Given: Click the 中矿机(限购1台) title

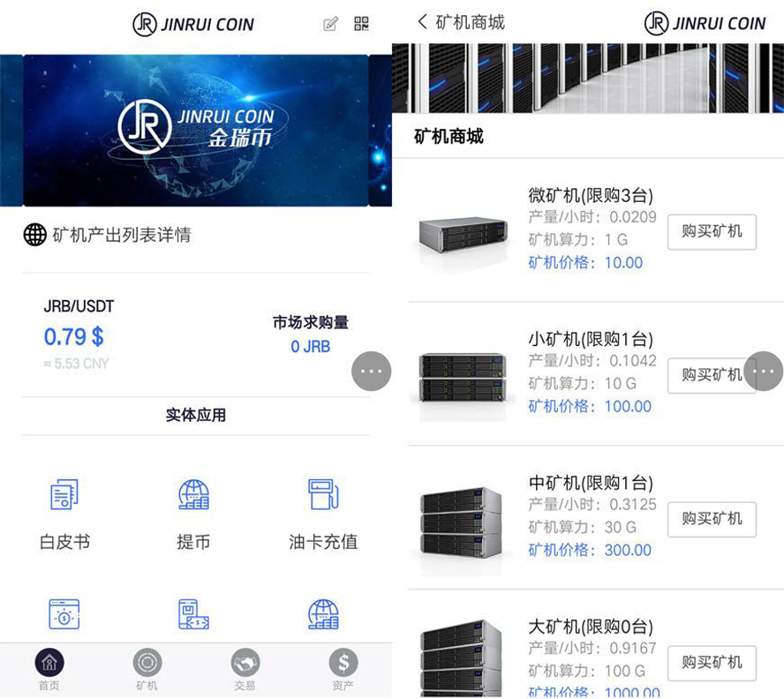Looking at the screenshot, I should point(591,483).
